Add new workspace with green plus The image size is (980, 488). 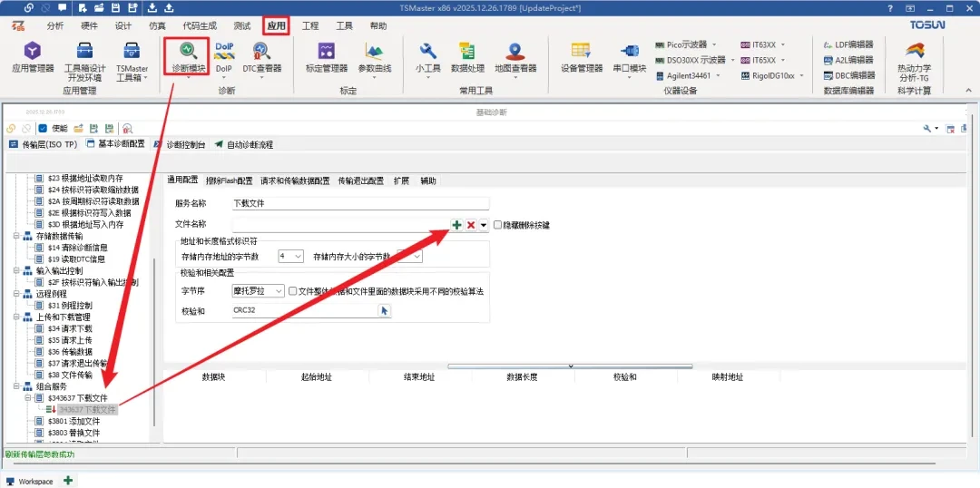coord(68,481)
